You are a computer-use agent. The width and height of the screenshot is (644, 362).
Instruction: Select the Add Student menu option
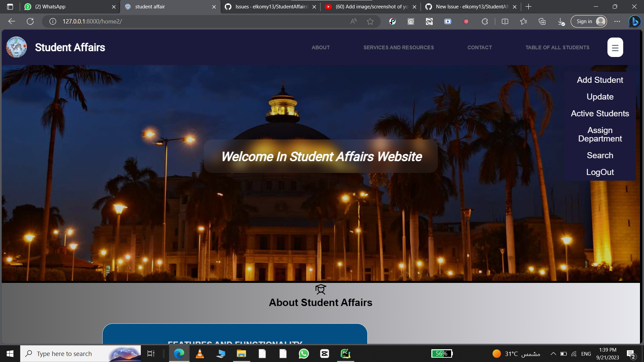pos(600,80)
